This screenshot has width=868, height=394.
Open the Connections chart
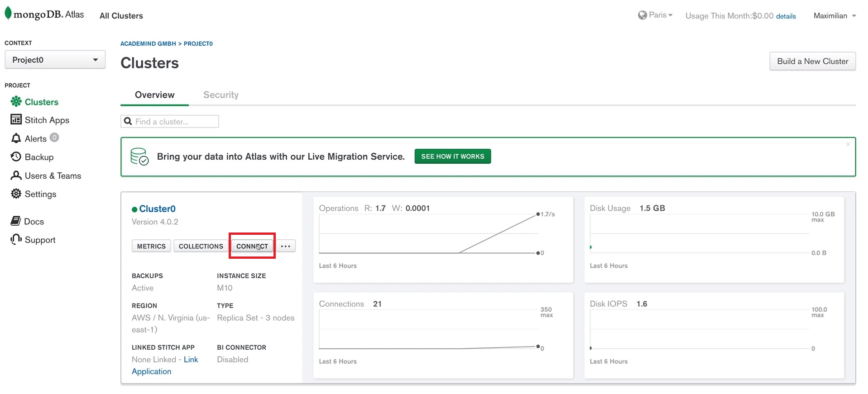click(443, 335)
